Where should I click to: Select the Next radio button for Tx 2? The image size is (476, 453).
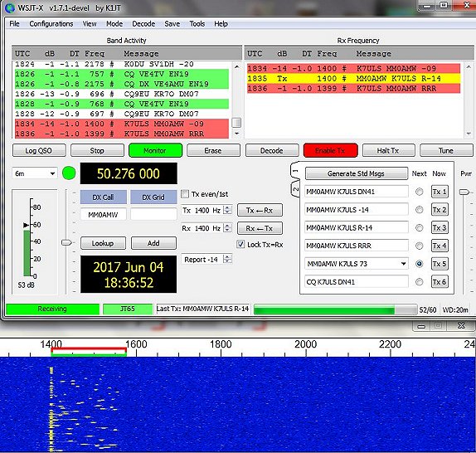[420, 210]
